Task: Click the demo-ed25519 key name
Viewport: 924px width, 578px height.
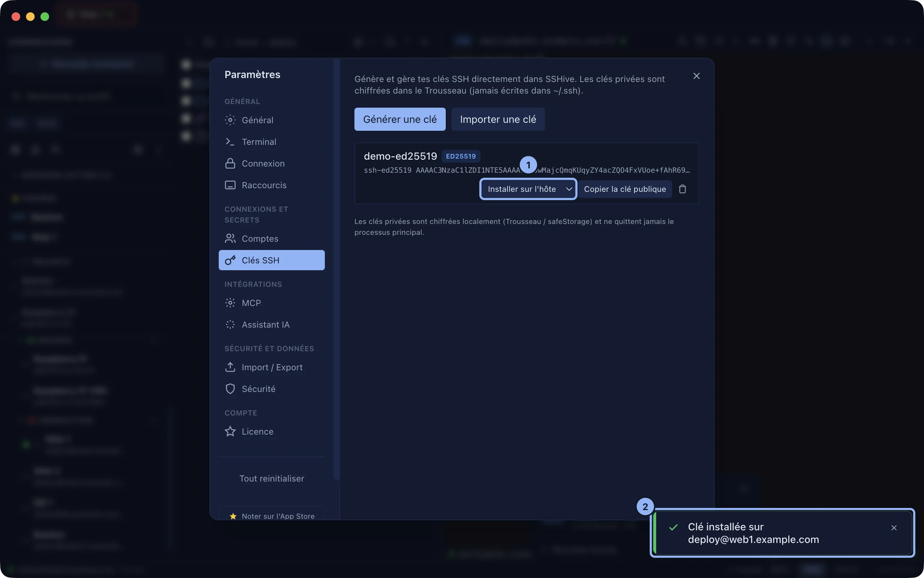Action: point(400,156)
